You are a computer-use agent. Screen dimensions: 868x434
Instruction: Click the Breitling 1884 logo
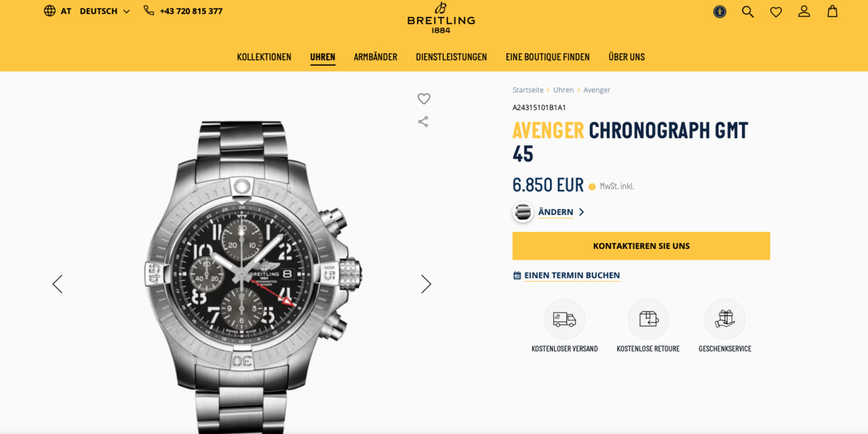pos(441,17)
